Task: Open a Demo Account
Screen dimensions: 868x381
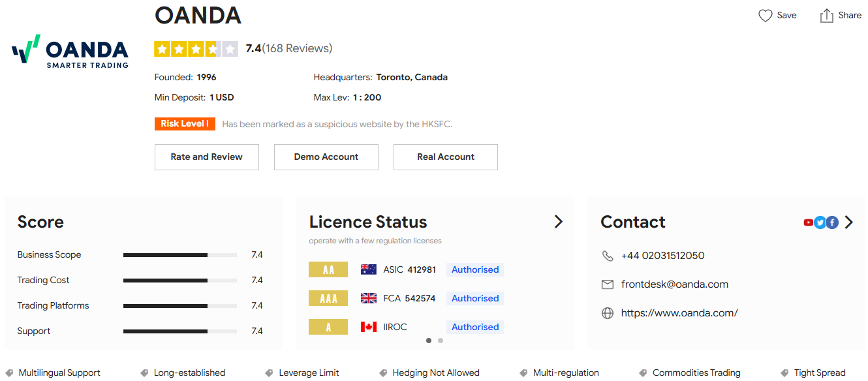Action: pyautogui.click(x=326, y=157)
